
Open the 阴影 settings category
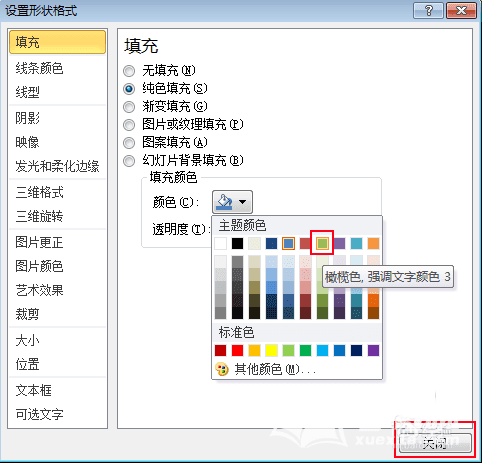28,118
